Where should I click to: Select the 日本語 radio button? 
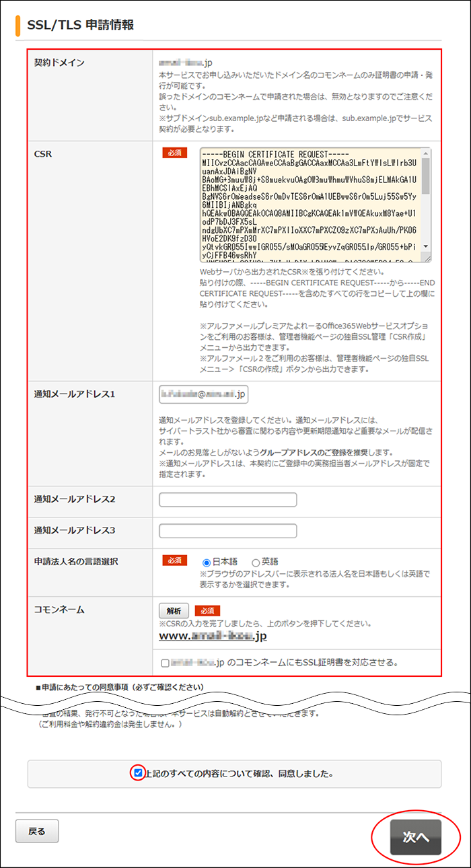207,562
